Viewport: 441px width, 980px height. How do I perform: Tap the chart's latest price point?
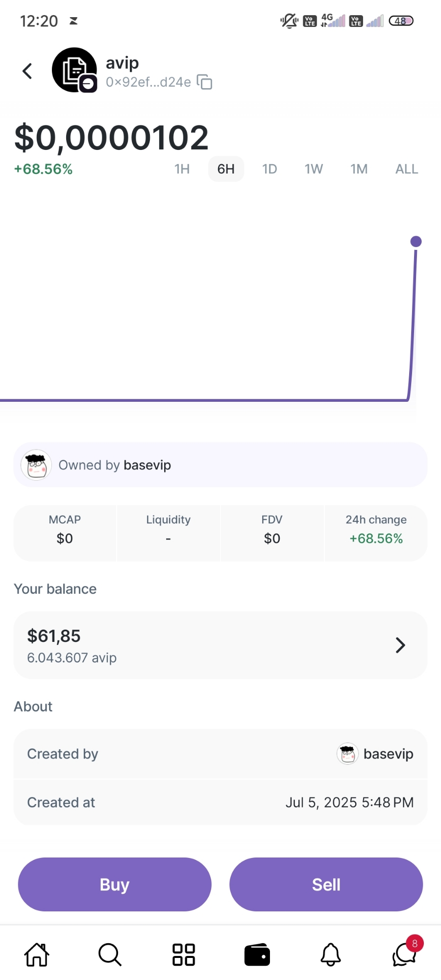[416, 242]
